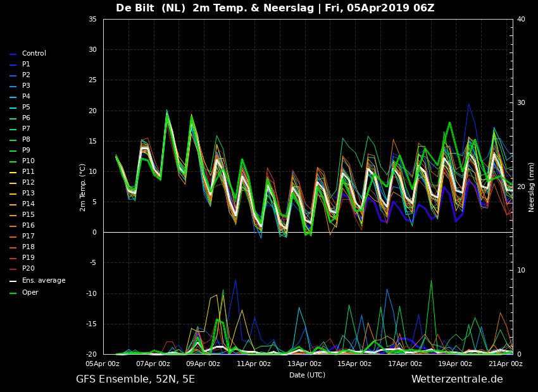Click the P5 legend label
The width and height of the screenshot is (538, 392).
tap(26, 107)
